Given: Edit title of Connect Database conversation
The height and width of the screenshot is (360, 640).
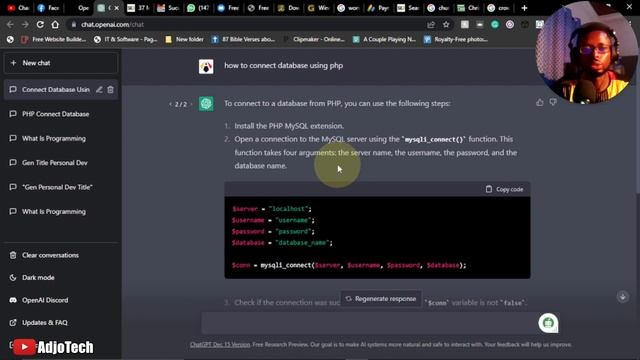Looking at the screenshot, I should [x=99, y=89].
